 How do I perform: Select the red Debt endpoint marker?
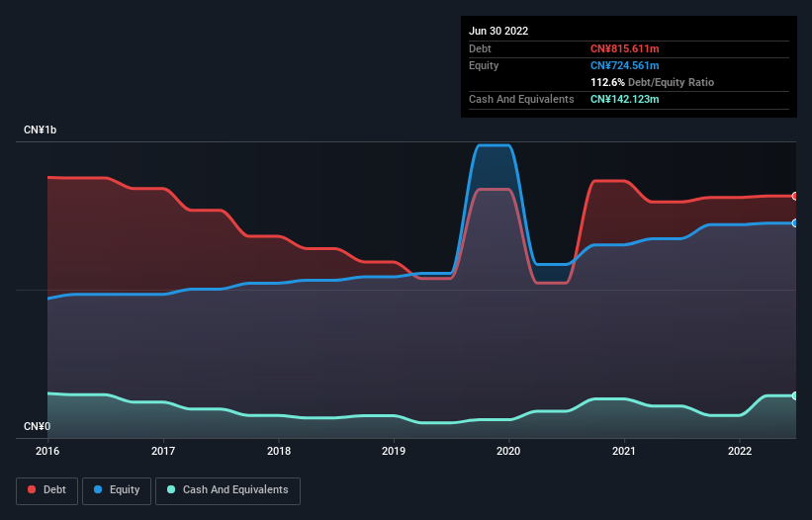(795, 196)
